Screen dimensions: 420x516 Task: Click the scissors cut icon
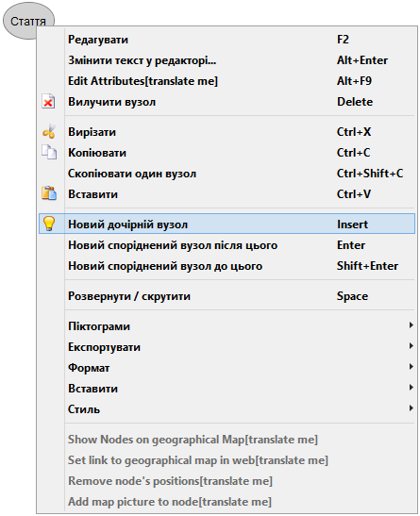pyautogui.click(x=49, y=132)
